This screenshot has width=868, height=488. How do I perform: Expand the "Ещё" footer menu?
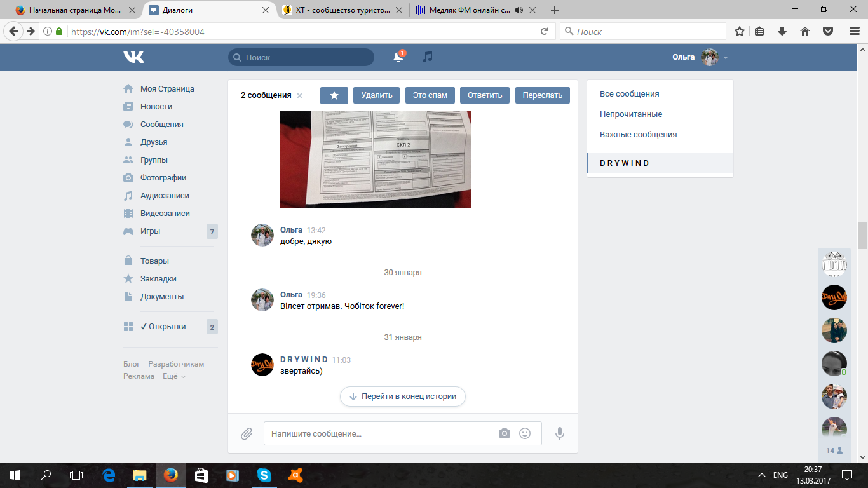coord(173,376)
